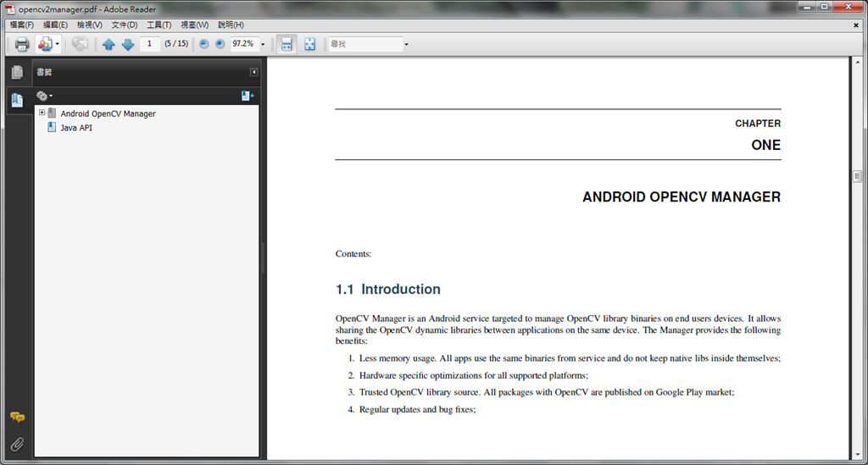Open the 檢視(V) View menu
The width and height of the screenshot is (868, 465).
pyautogui.click(x=89, y=25)
